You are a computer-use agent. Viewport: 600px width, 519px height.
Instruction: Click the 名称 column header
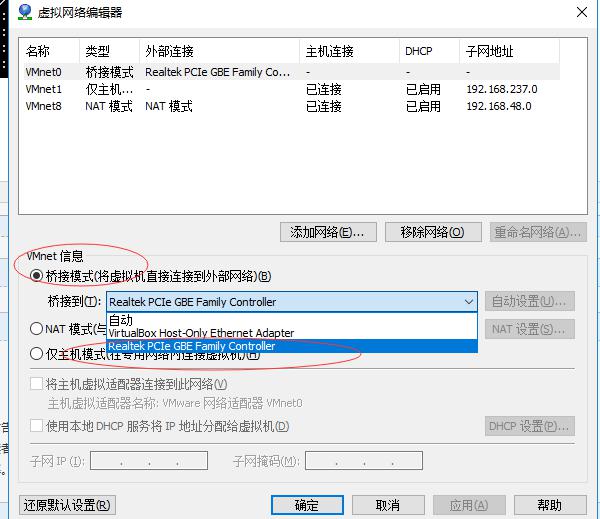tap(51, 51)
